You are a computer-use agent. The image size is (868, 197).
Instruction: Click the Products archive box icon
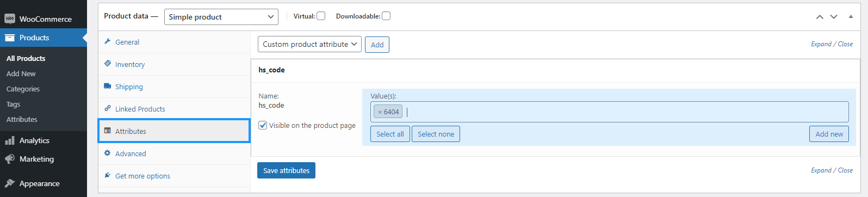point(9,38)
